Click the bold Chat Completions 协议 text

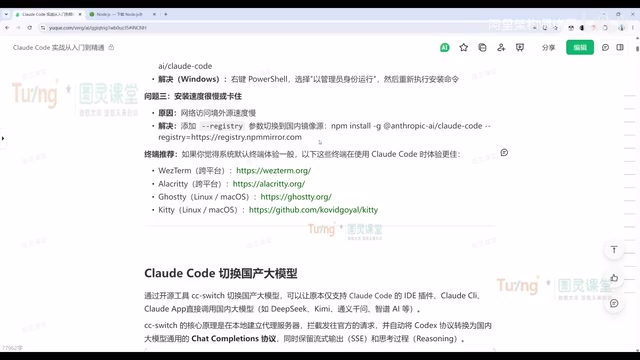click(x=233, y=338)
